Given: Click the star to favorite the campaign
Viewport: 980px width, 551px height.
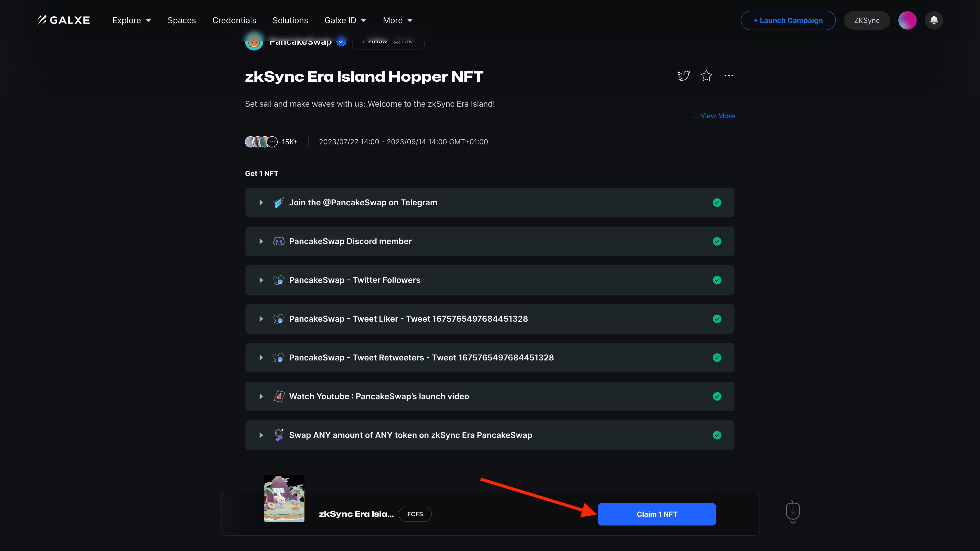Looking at the screenshot, I should click(706, 75).
